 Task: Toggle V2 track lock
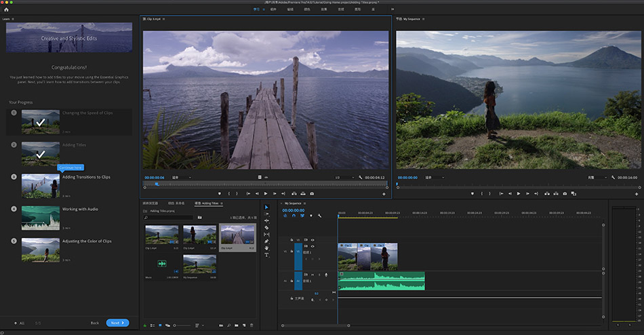point(291,240)
